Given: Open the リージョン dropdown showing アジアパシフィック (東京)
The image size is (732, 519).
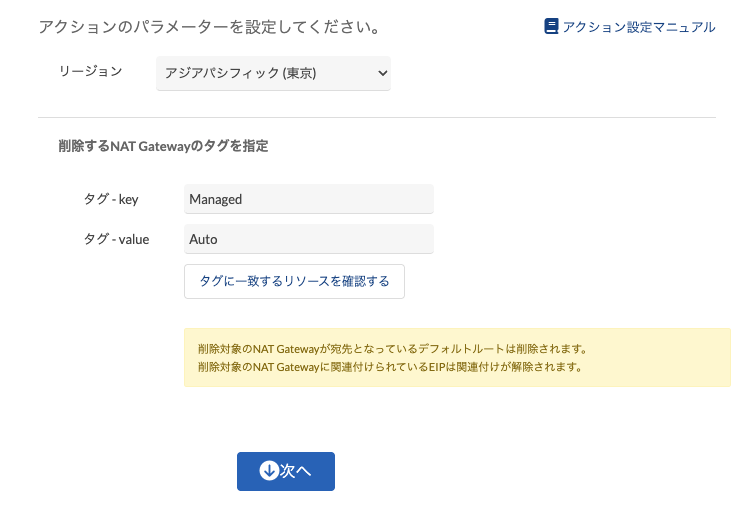Looking at the screenshot, I should (x=274, y=73).
